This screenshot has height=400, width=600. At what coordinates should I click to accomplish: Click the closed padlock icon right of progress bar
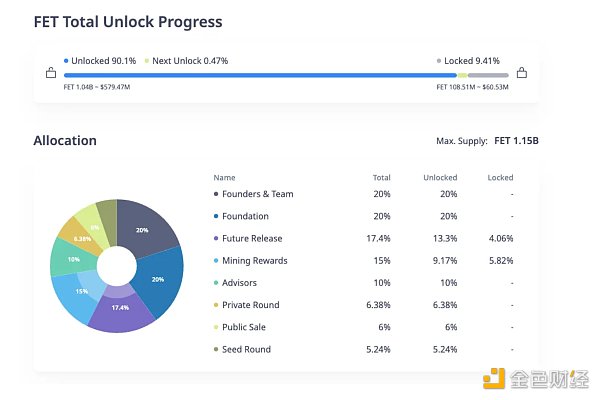(x=521, y=73)
